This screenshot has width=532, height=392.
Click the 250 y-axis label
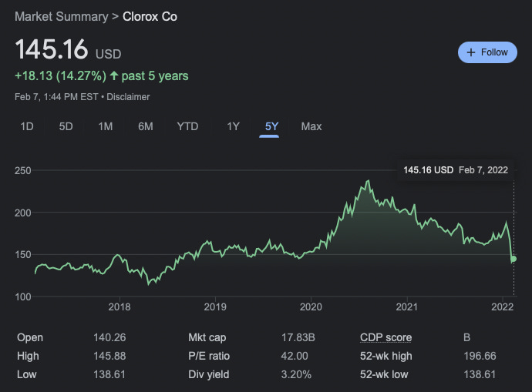pos(22,170)
